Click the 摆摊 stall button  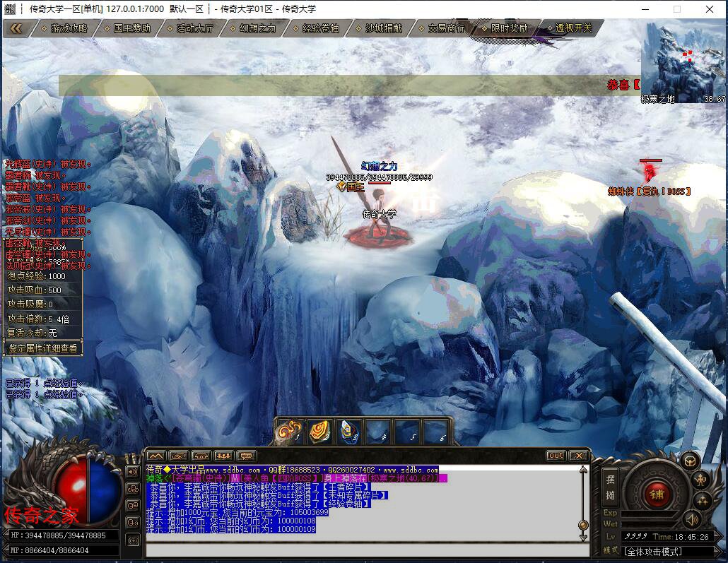[x=611, y=487]
